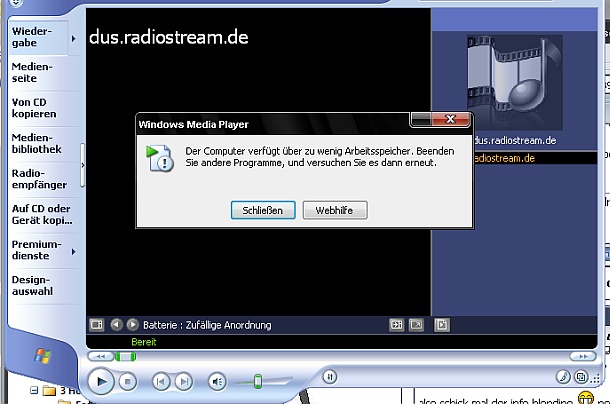Open the 'Auf CD oder Gerät kopi...' tab
This screenshot has height=404, width=610.
tap(43, 214)
